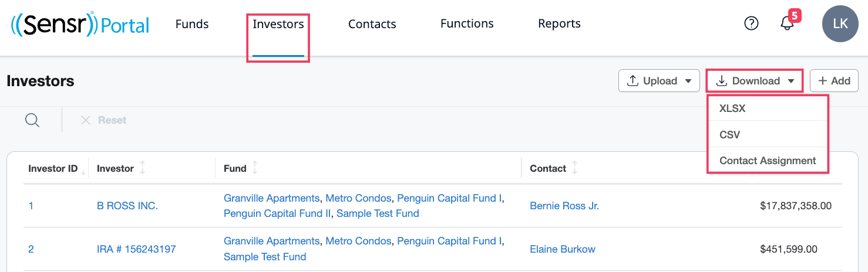Expand the Upload dropdown
Viewport: 868px width, 272px height.
click(x=659, y=81)
